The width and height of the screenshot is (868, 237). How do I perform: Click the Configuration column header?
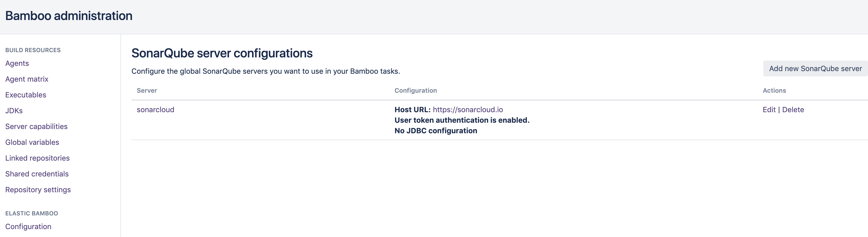click(416, 91)
